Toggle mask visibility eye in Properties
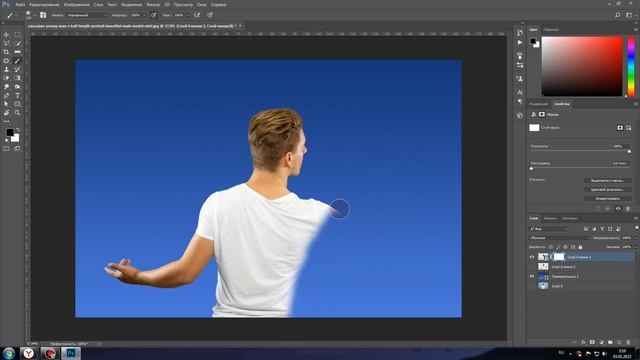Image resolution: width=640 pixels, height=360 pixels. 618,209
